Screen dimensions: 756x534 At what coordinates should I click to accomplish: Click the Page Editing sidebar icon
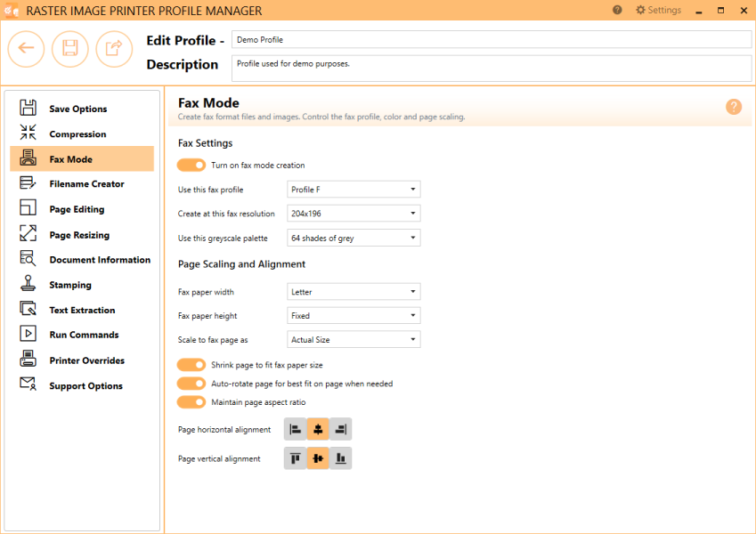coord(28,207)
